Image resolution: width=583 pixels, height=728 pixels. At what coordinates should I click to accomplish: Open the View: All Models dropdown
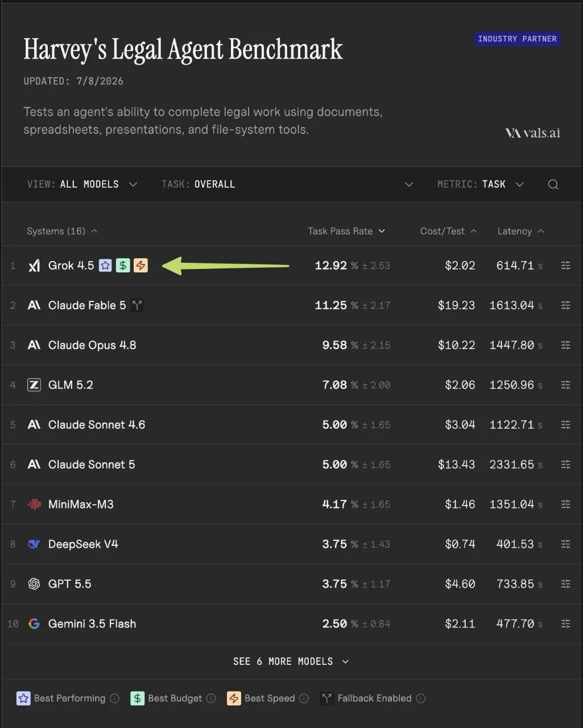point(82,184)
